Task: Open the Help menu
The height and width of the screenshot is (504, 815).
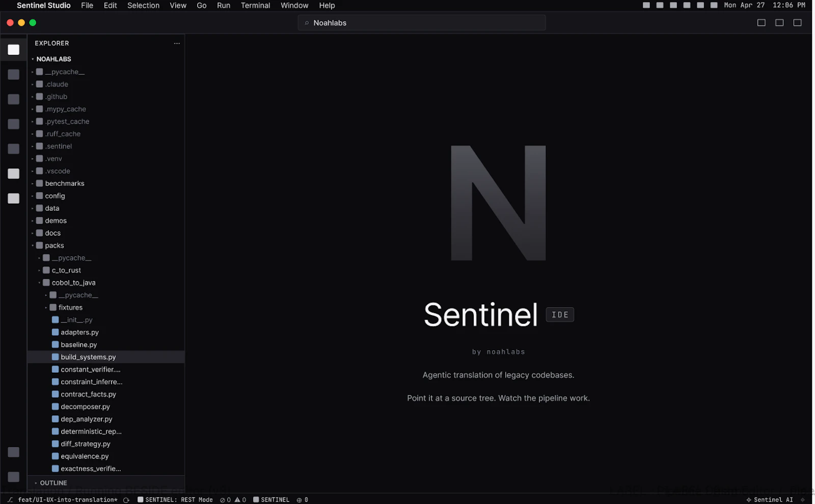Action: pos(327,6)
